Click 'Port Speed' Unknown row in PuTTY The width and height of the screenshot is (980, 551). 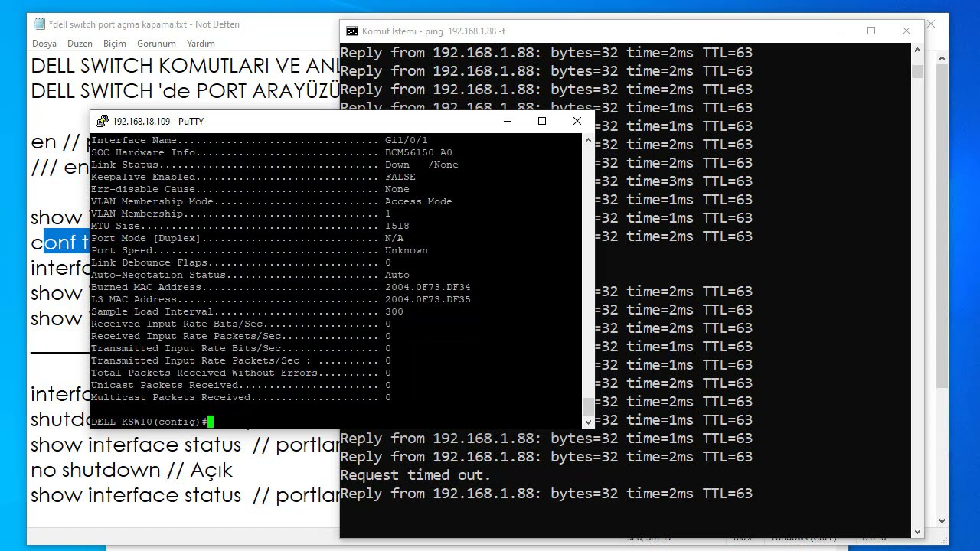click(x=259, y=250)
